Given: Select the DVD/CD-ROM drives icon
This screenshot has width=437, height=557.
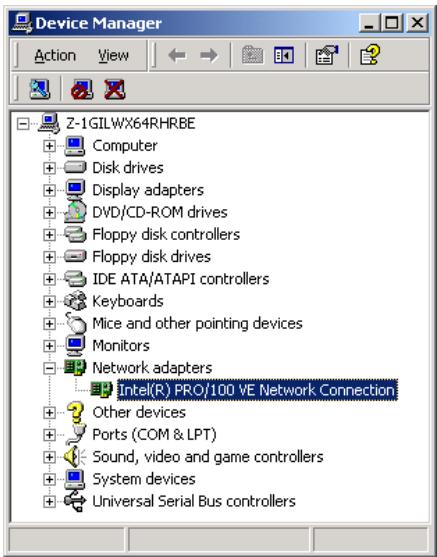Looking at the screenshot, I should [75, 212].
